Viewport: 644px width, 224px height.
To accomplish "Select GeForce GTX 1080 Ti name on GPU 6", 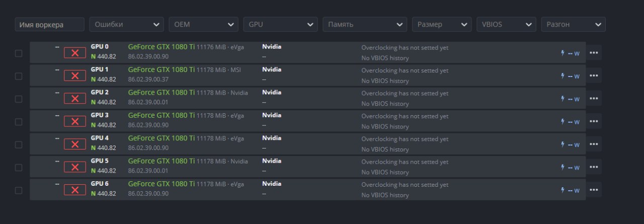I will [x=162, y=184].
